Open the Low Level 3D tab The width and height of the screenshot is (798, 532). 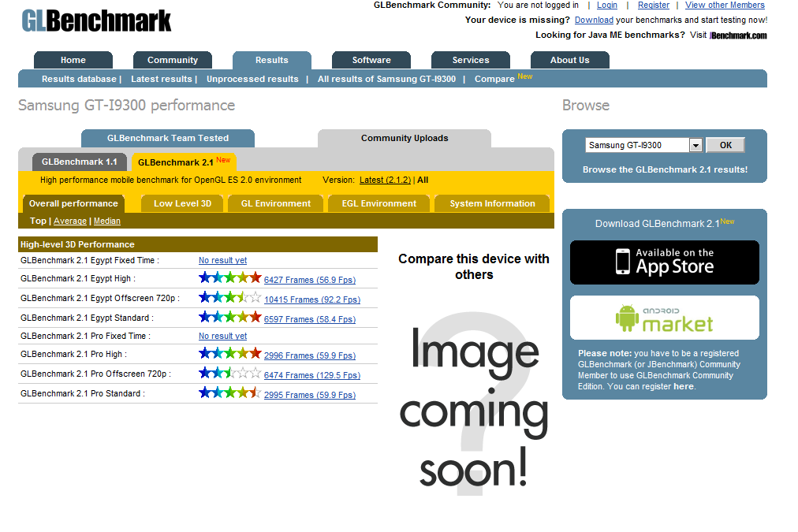coord(182,203)
